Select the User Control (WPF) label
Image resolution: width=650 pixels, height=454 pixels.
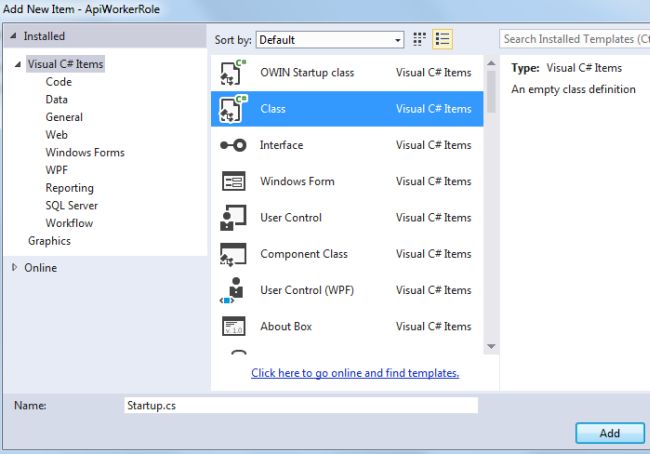[x=307, y=290]
